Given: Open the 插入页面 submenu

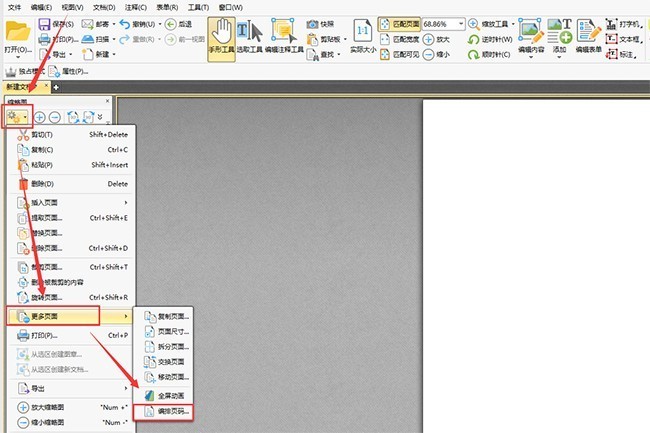Looking at the screenshot, I should coord(71,203).
